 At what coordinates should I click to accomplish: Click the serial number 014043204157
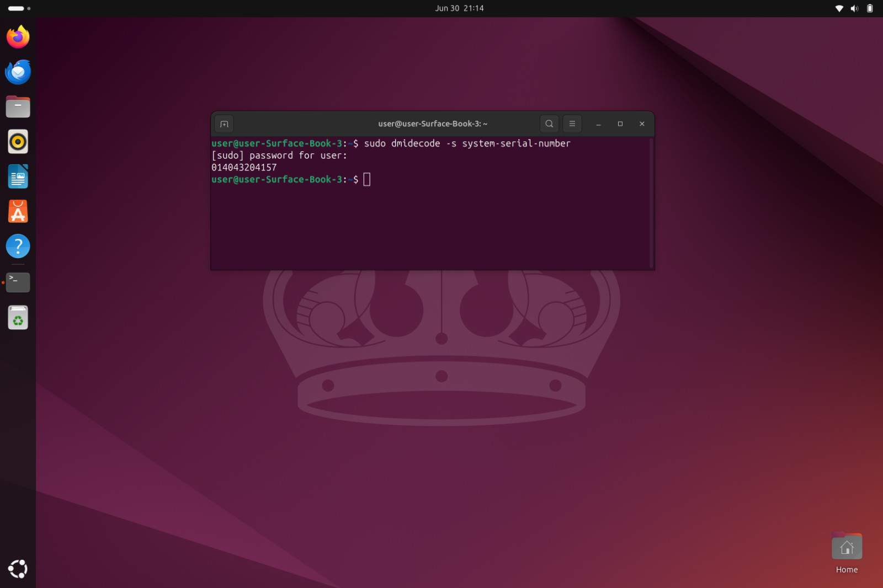point(244,167)
